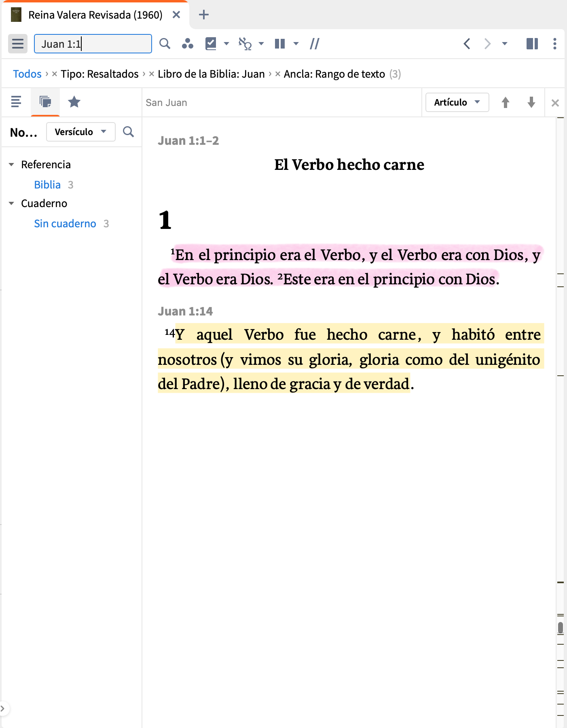Open the interlinear options dropdown arrow
Screen dimensions: 567x728
coord(261,44)
